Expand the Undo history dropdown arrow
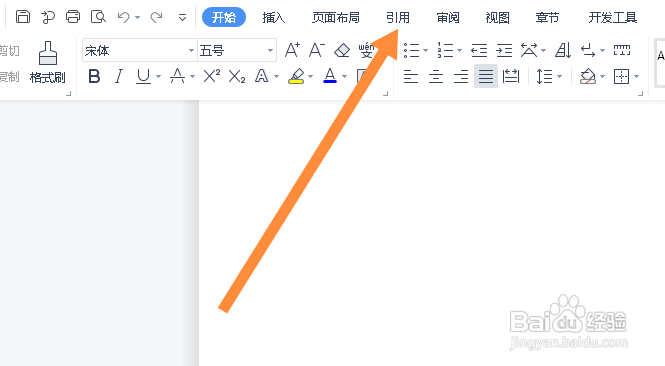665x366 pixels. pyautogui.click(x=137, y=17)
